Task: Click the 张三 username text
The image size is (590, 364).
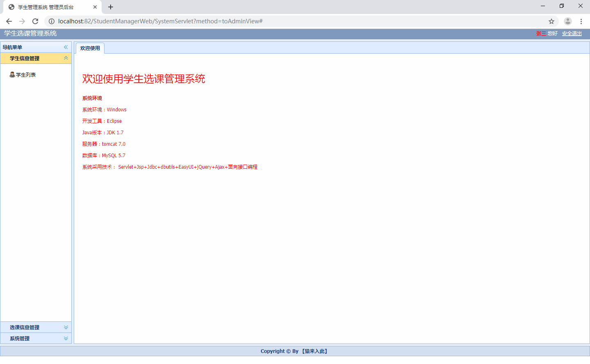Action: coord(541,34)
